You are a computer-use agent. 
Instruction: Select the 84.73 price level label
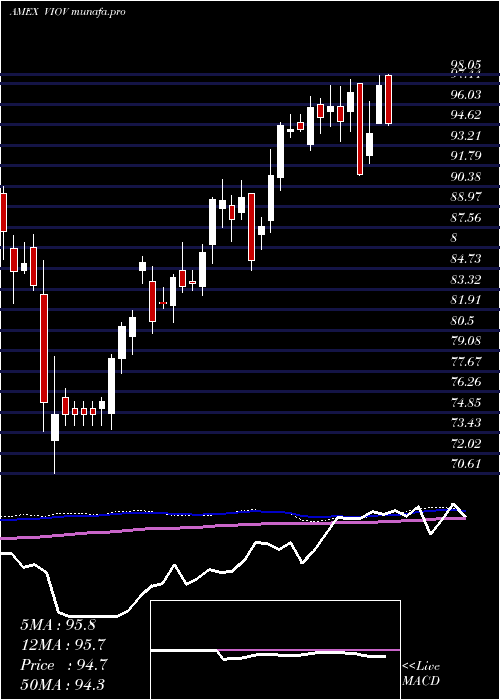pos(466,259)
